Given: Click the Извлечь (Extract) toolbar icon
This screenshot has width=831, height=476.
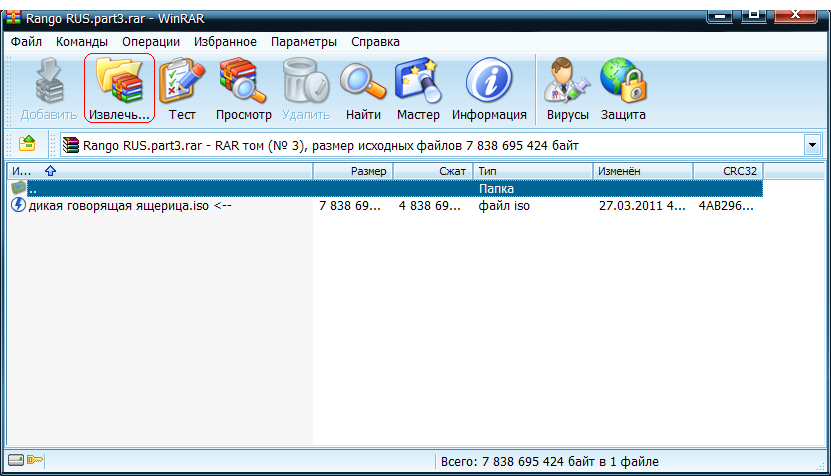Looking at the screenshot, I should pyautogui.click(x=119, y=82).
